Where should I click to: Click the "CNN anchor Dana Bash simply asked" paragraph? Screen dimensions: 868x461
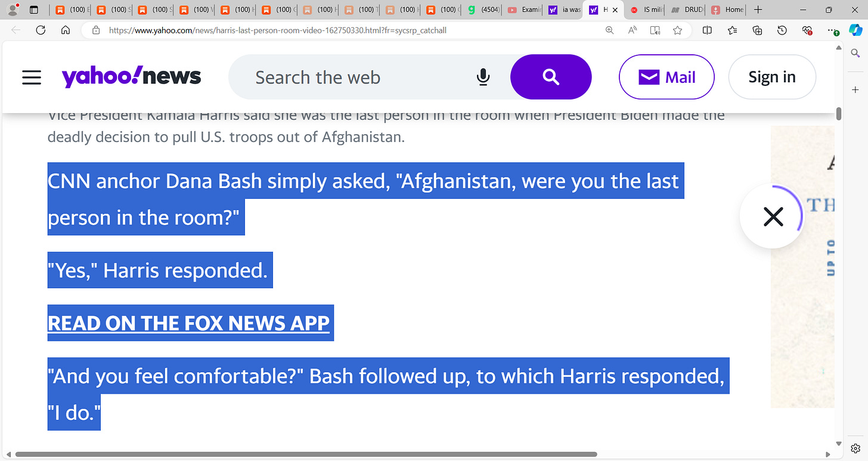point(365,199)
